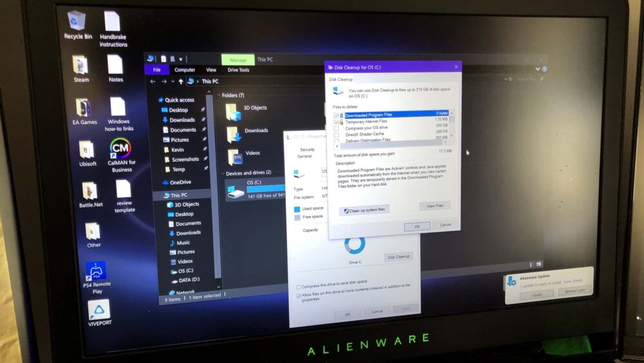Open the Computer ribbon tab

pos(184,70)
